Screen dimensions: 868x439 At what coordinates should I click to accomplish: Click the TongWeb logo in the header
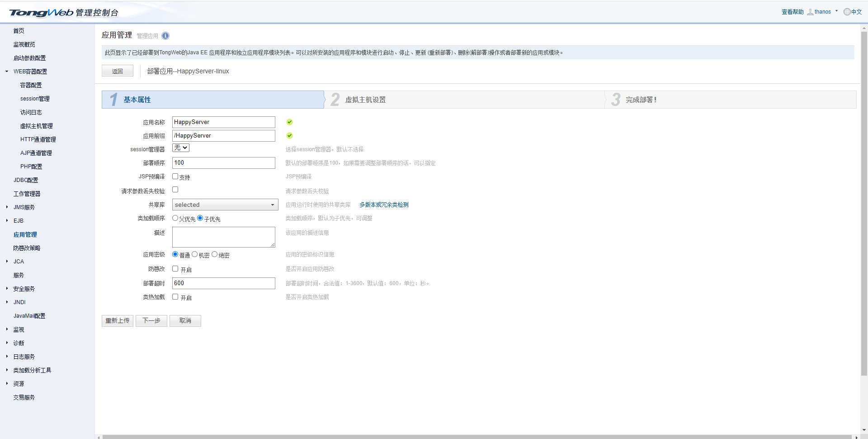(x=41, y=13)
